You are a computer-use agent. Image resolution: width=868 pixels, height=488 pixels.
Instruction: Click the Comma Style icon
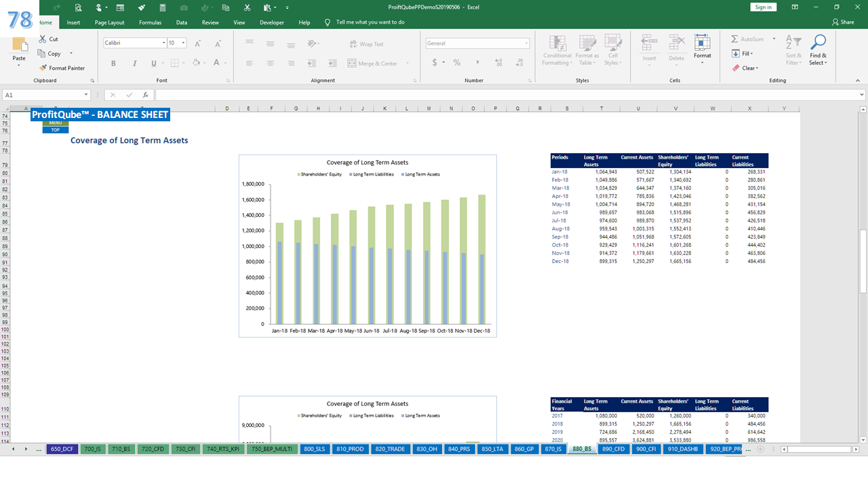click(x=477, y=62)
